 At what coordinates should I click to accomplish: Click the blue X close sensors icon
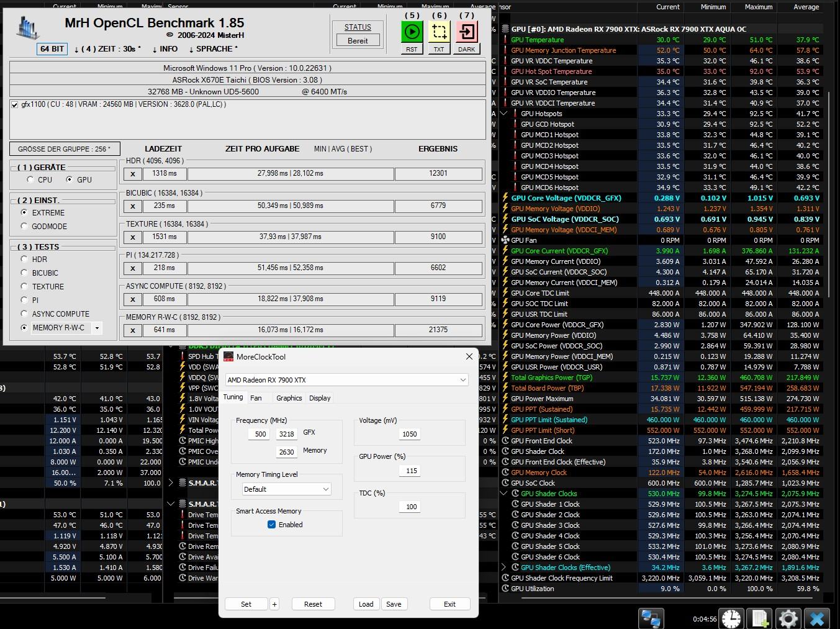[x=817, y=618]
